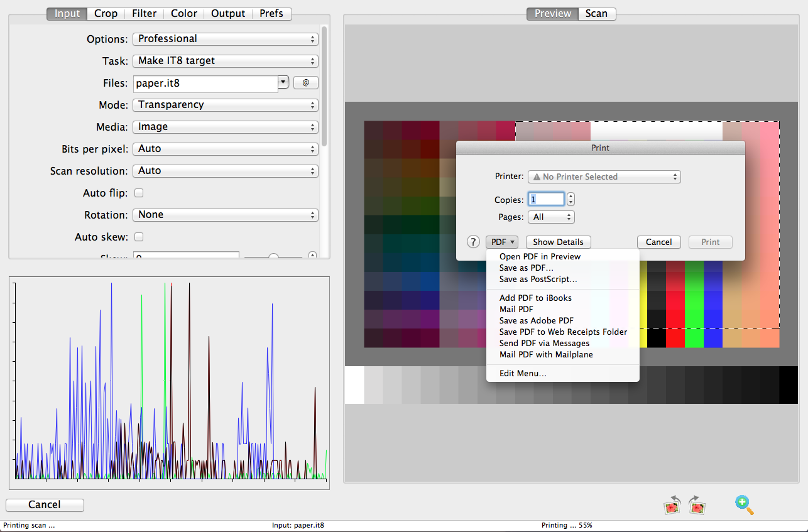Adjust the Skew slider handle

(273, 256)
